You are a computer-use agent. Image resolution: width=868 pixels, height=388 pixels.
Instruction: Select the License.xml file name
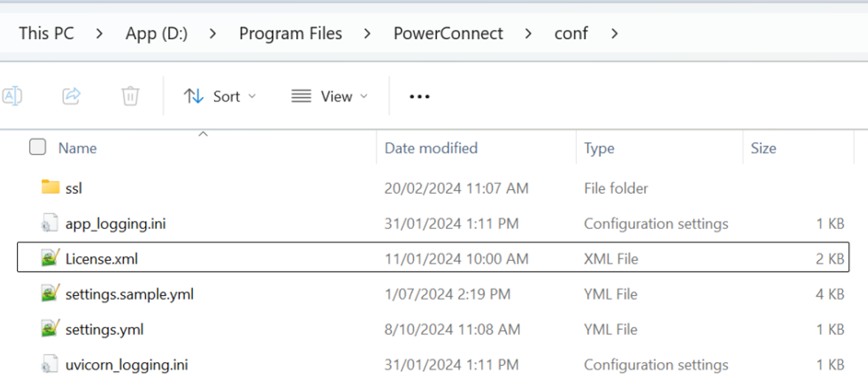coord(101,258)
